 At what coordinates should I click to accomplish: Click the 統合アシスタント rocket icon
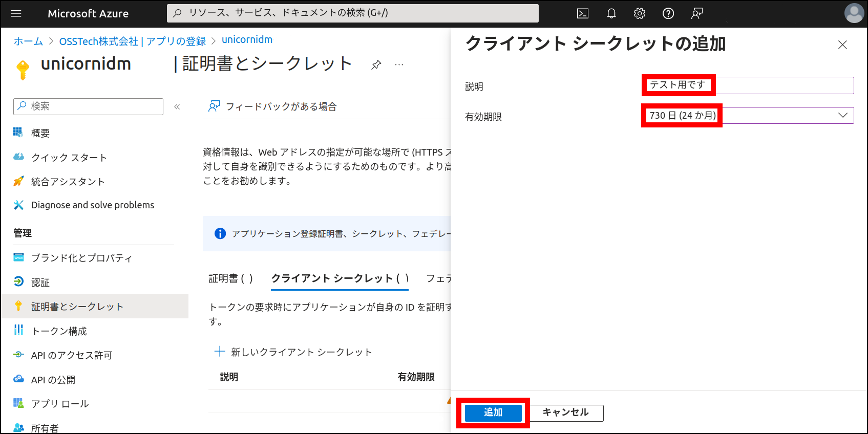click(x=18, y=181)
